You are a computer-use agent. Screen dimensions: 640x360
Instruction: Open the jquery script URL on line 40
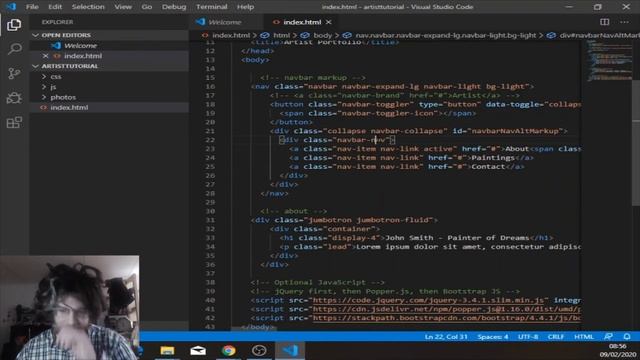pyautogui.click(x=428, y=300)
